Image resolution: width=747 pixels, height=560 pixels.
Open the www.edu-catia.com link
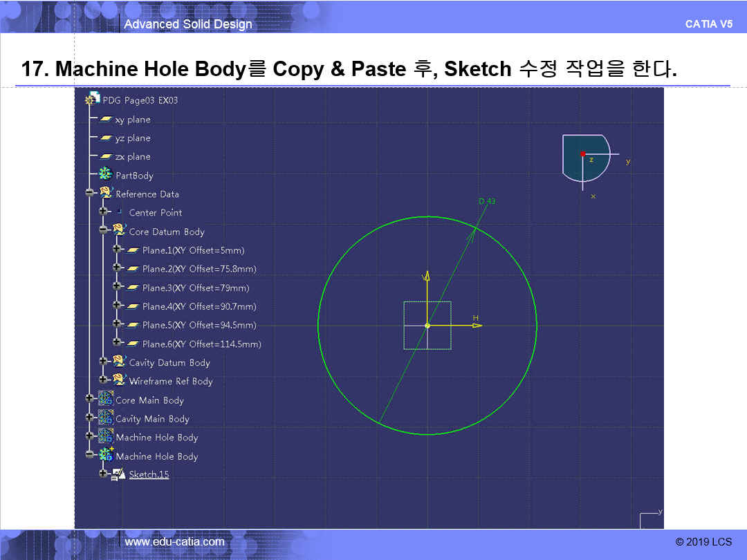click(174, 542)
